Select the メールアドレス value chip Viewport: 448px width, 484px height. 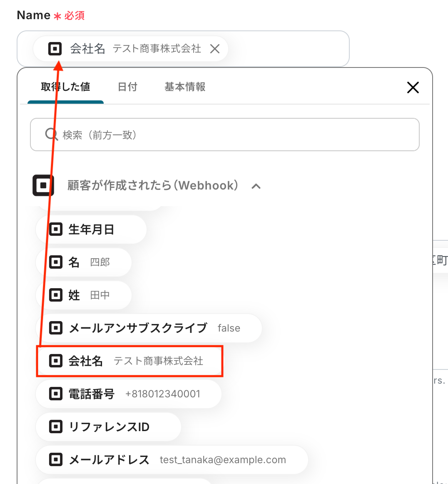point(172,459)
